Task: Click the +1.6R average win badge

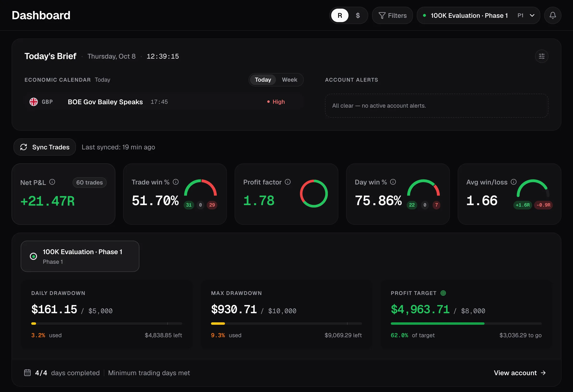Action: 523,205
